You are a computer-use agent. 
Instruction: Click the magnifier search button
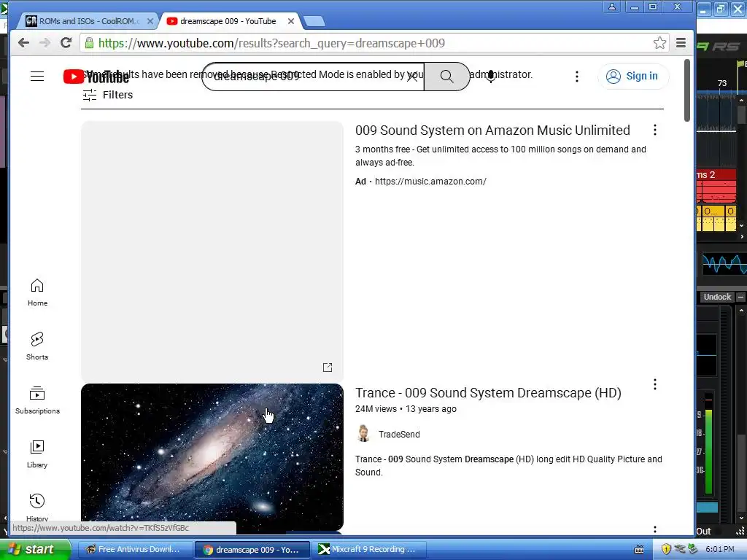447,76
